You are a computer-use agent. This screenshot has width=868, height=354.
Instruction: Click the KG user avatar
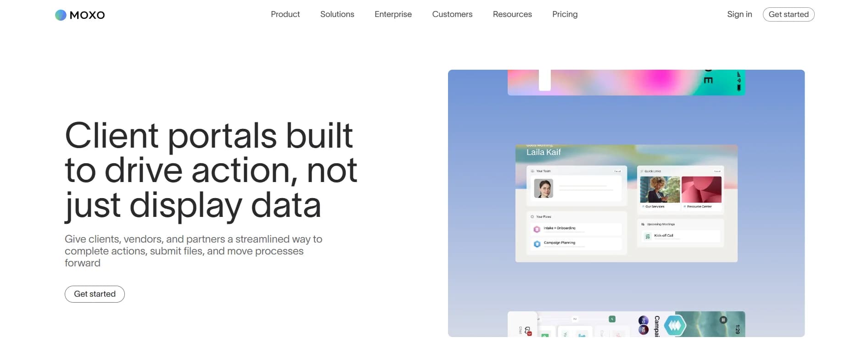644,330
